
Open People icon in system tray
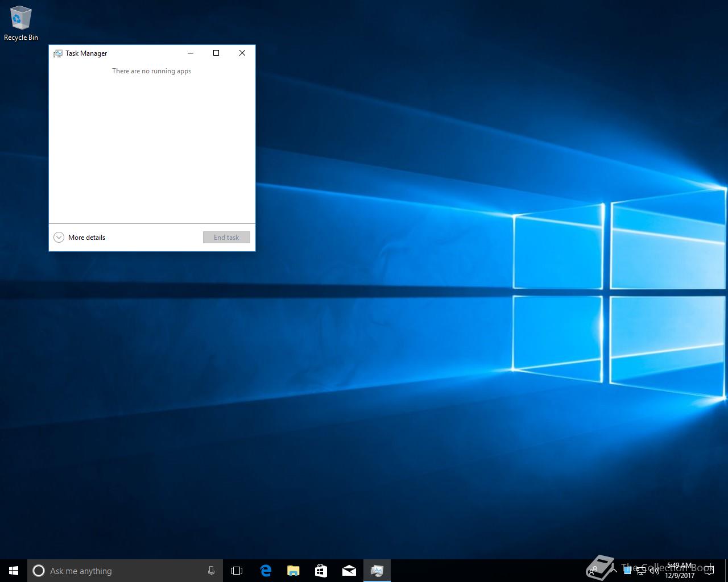(x=593, y=571)
